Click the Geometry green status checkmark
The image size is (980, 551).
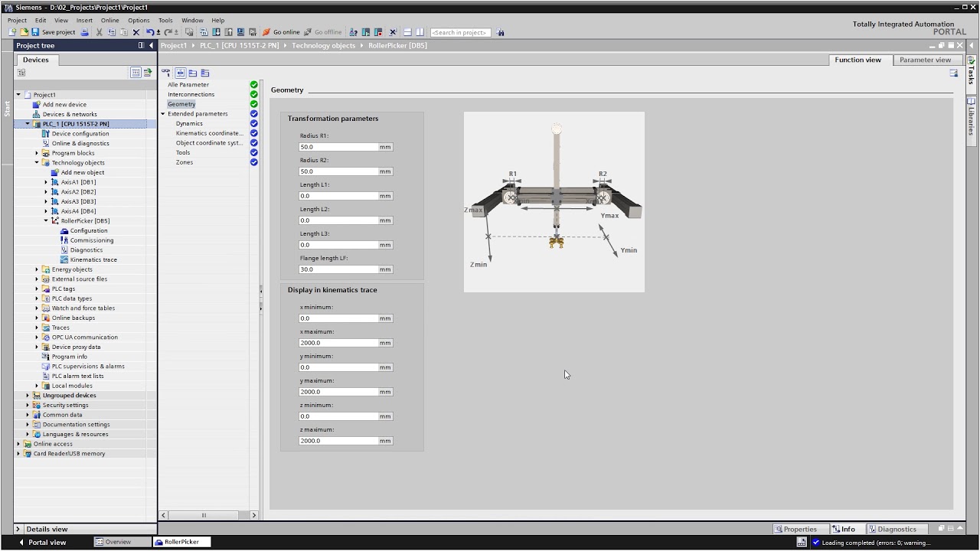pyautogui.click(x=254, y=104)
